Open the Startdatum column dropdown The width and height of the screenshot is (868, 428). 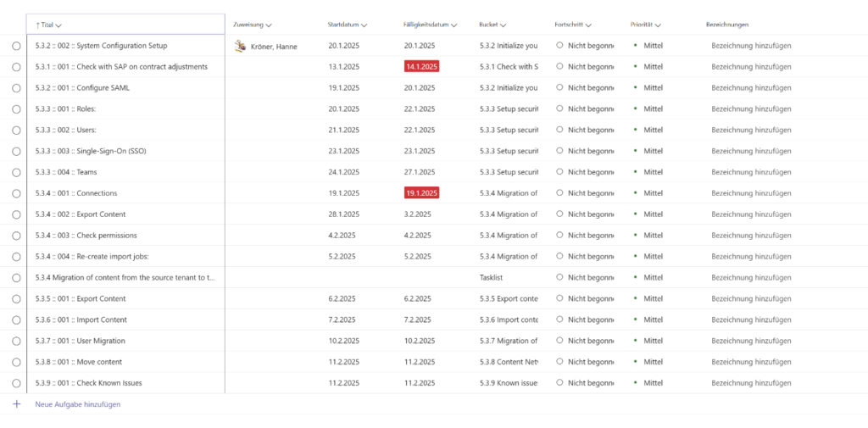(x=364, y=25)
